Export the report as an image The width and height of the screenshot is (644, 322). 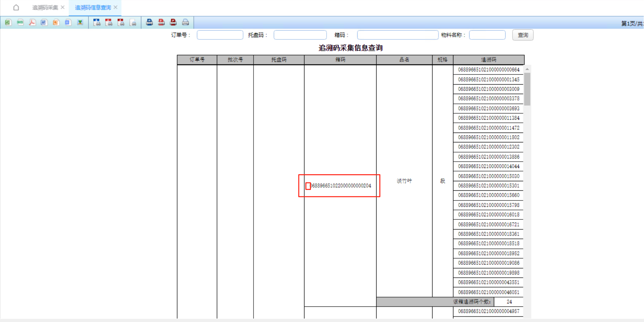point(80,22)
